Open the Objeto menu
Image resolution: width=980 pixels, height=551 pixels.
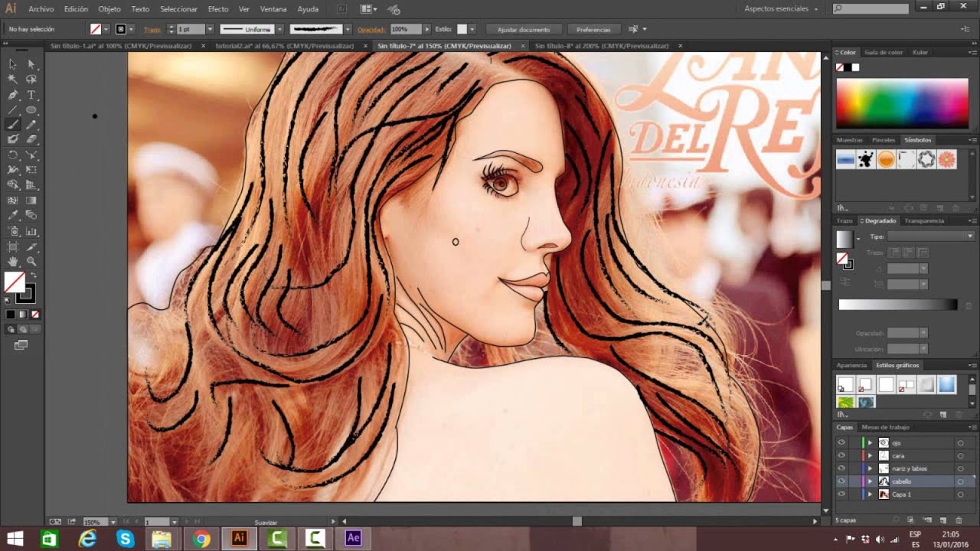coord(109,9)
